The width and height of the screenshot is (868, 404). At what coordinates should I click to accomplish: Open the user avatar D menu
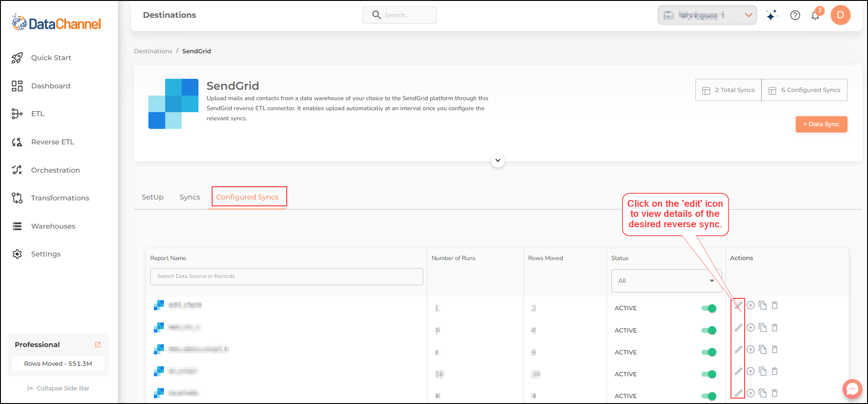pos(840,15)
